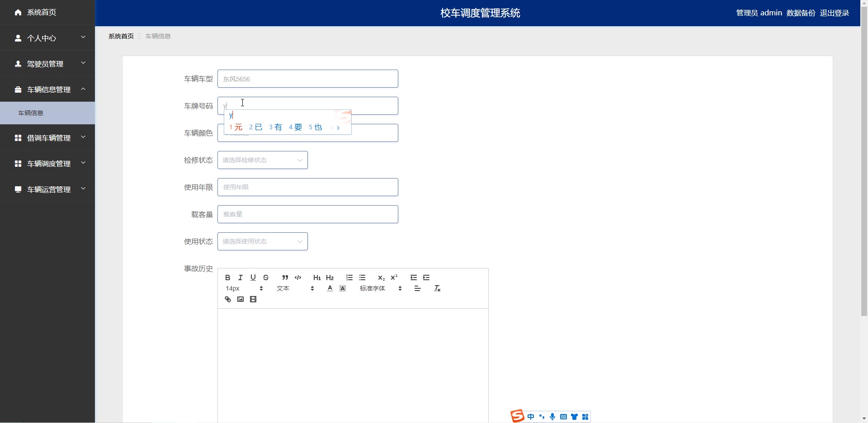Toggle strikethrough formatting in the editor
Image resolution: width=868 pixels, height=423 pixels.
[x=266, y=277]
